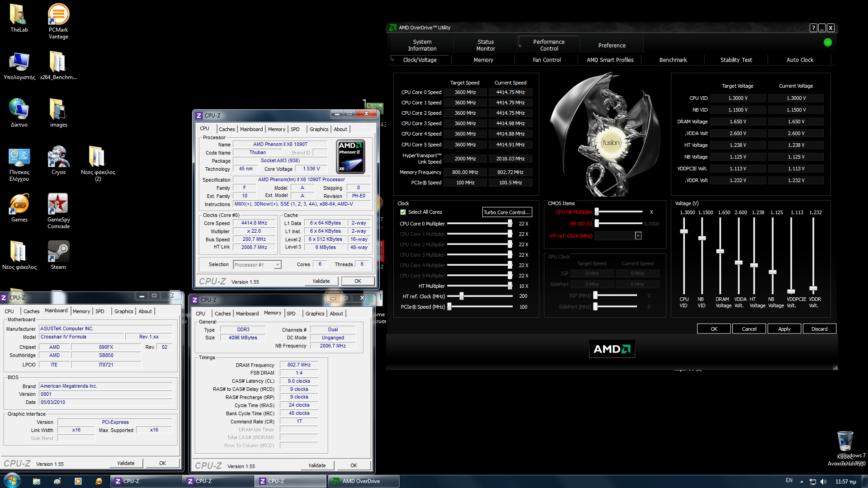Open the Preference tab
868x488 pixels.
[x=612, y=46]
